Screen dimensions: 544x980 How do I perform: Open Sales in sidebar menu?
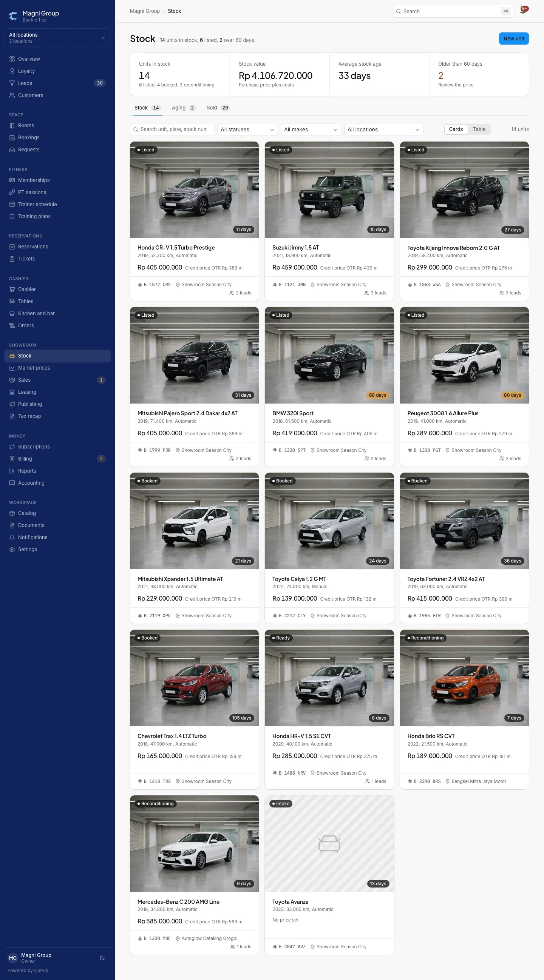pyautogui.click(x=57, y=380)
